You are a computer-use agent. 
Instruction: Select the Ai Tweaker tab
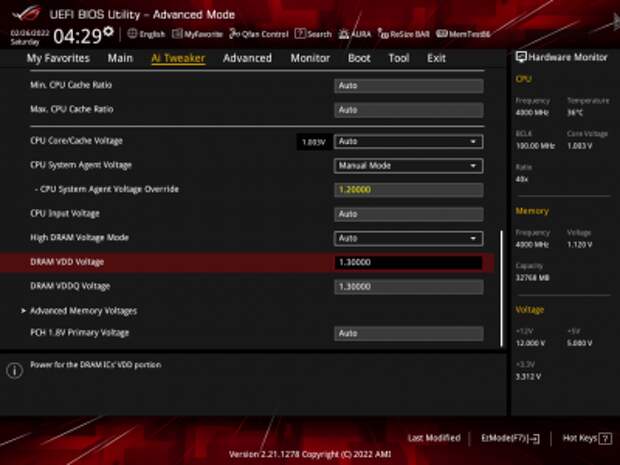(x=178, y=58)
